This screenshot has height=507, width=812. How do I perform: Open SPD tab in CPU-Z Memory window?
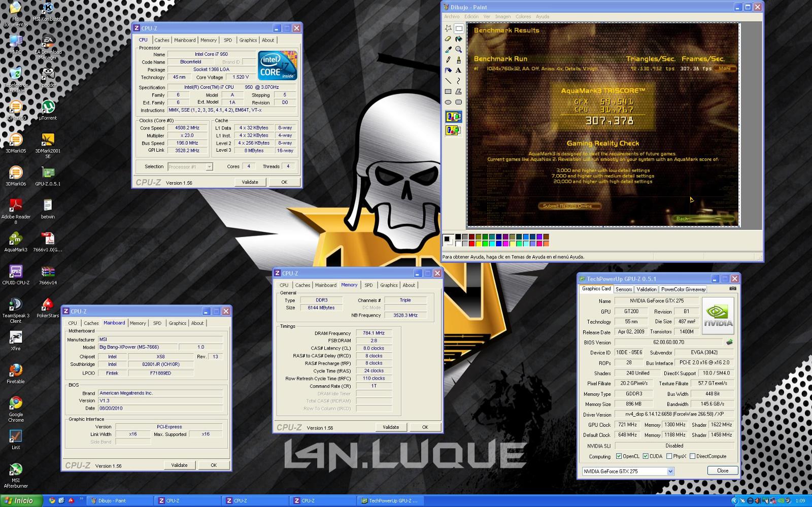pyautogui.click(x=368, y=285)
